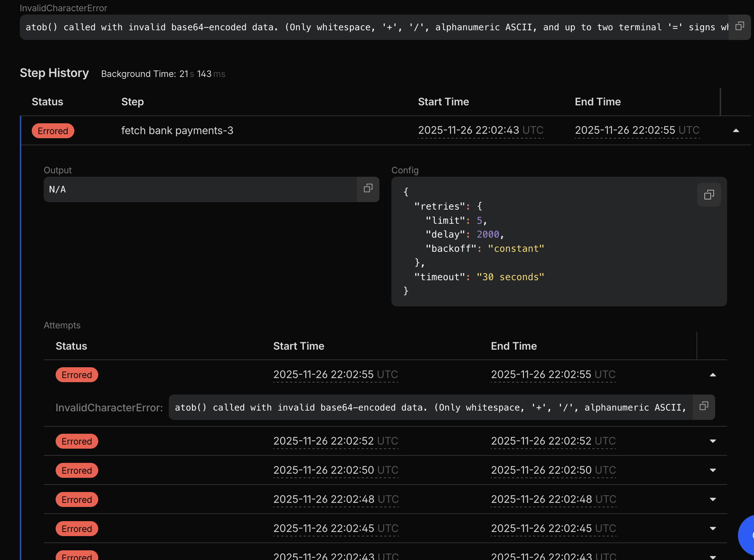This screenshot has height=560, width=754.
Task: Expand the 22:02:48 errored attempt
Action: pyautogui.click(x=713, y=499)
